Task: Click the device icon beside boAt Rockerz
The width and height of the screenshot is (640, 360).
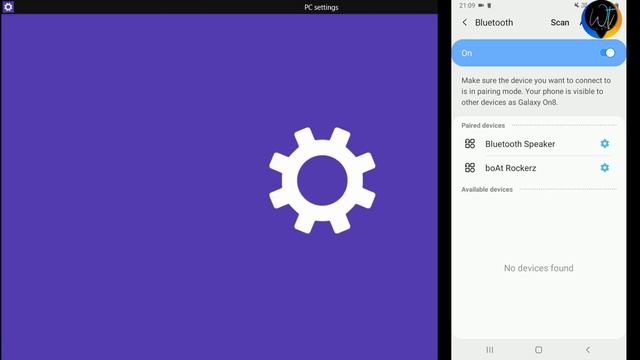Action: point(470,168)
